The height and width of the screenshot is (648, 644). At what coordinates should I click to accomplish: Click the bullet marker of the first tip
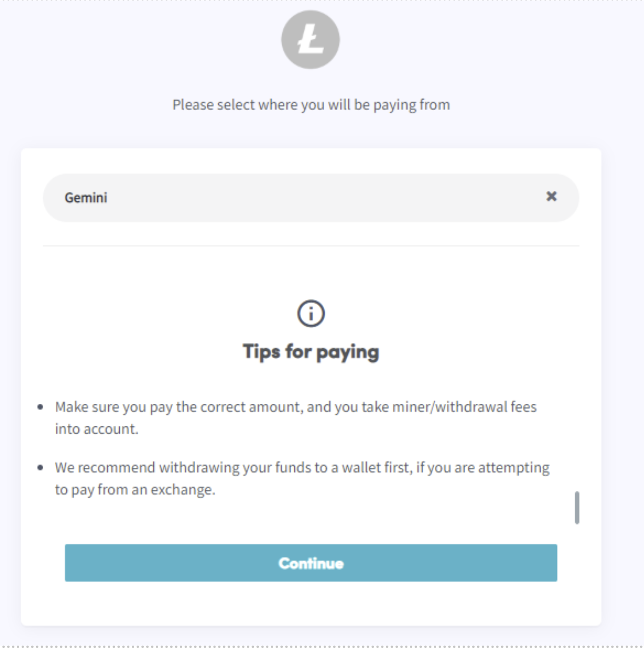point(40,407)
